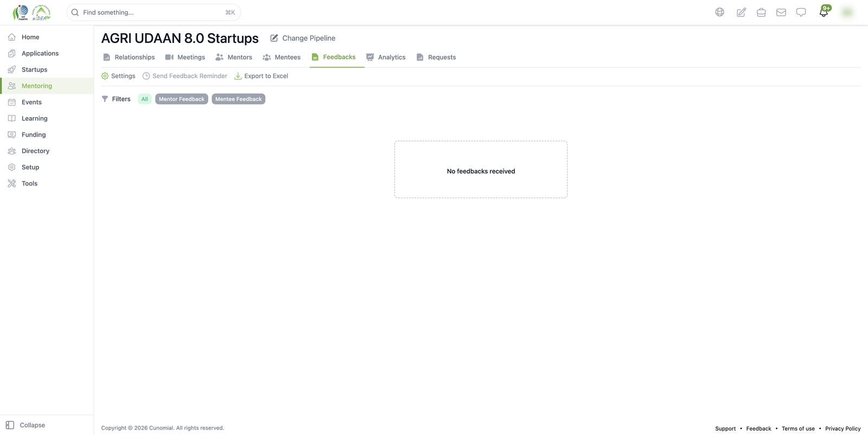Switch to Relationships tab
Viewport: 868px width, 435px height.
(x=129, y=57)
